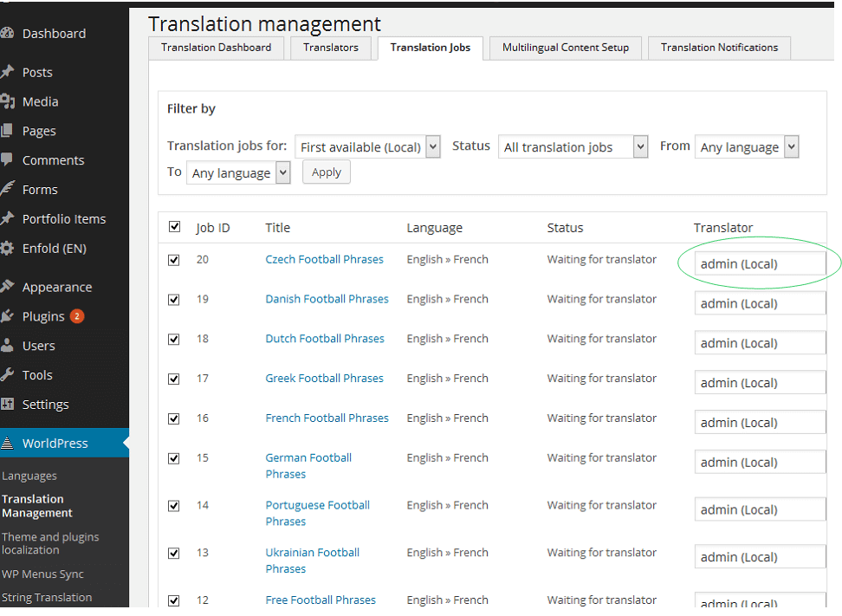Expand the Status 'All translation jobs' dropdown
The width and height of the screenshot is (842, 616).
(573, 147)
